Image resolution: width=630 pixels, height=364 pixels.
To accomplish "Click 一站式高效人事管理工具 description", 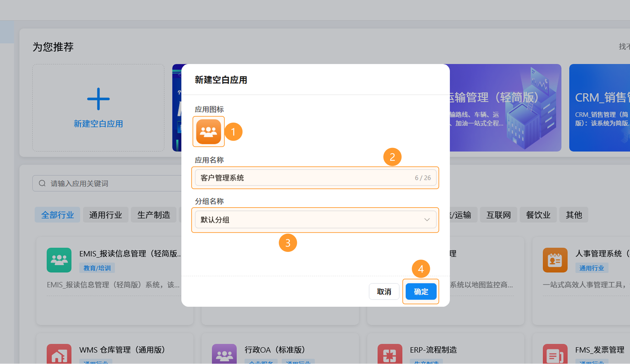I will point(584,285).
